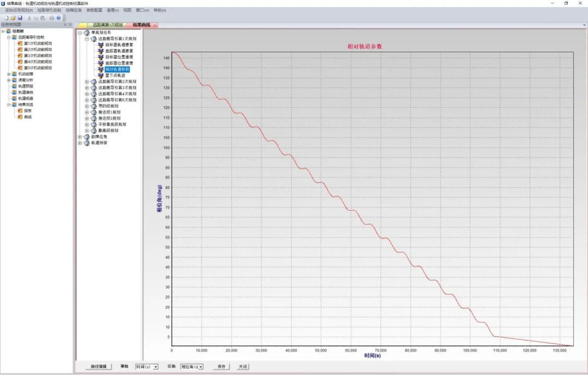
Task: Click the monitor icon beside 单规划任务
Action: click(87, 33)
